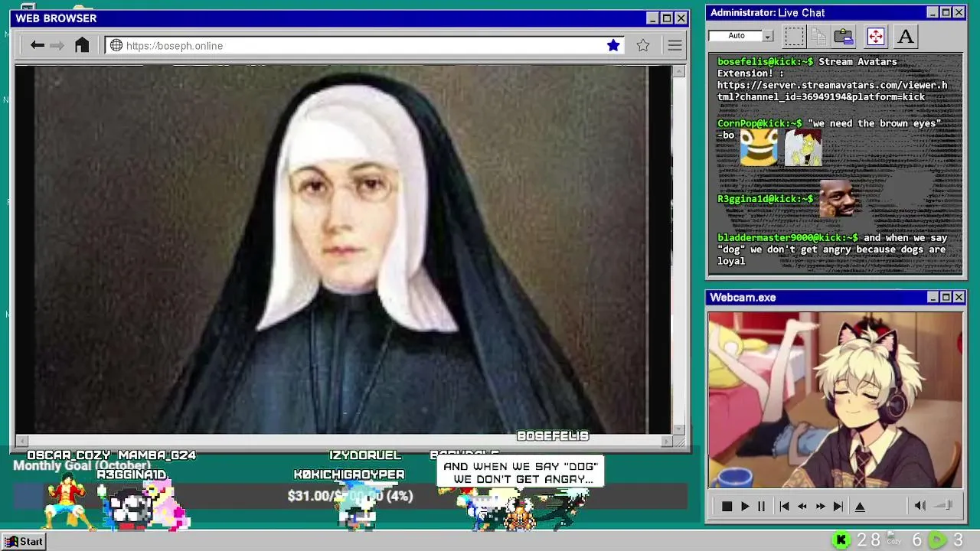Click the Luffy straw-hat pixel avatar

coord(67,502)
